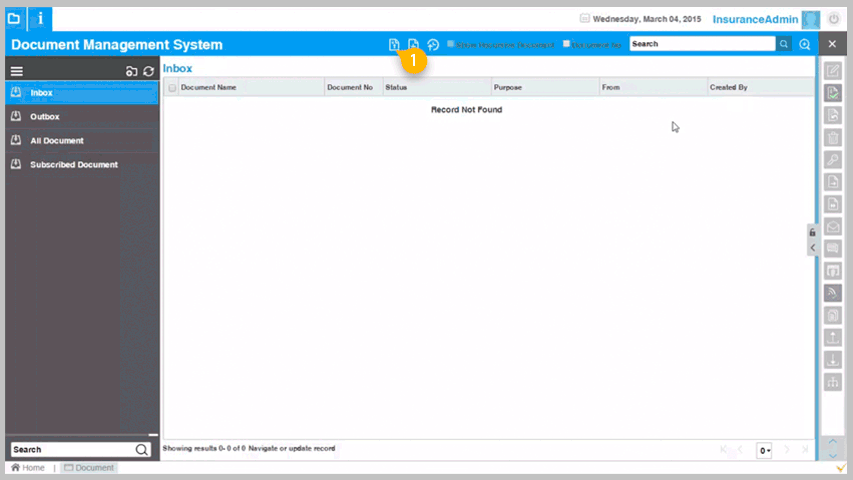Go to next page button
This screenshot has height=480, width=853.
click(787, 450)
